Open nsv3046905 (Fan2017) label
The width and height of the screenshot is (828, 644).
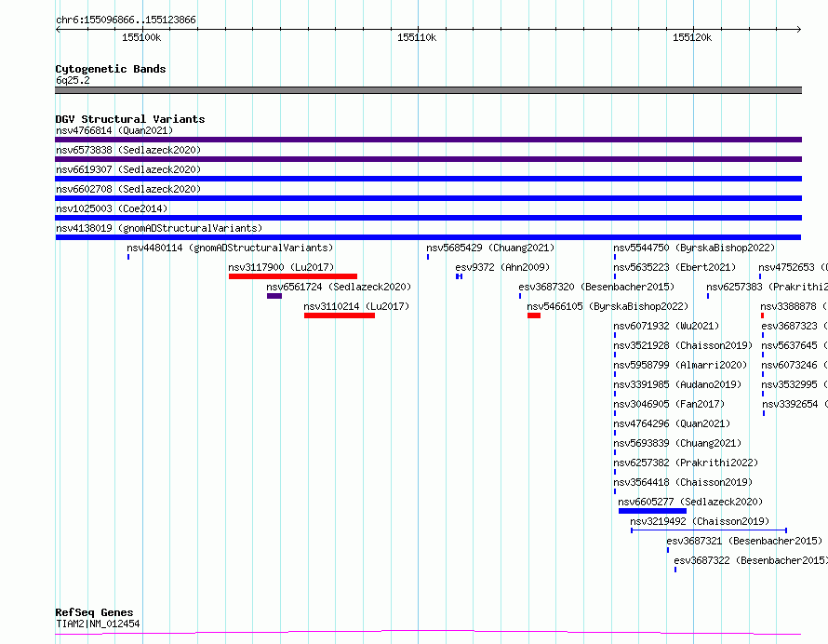669,404
